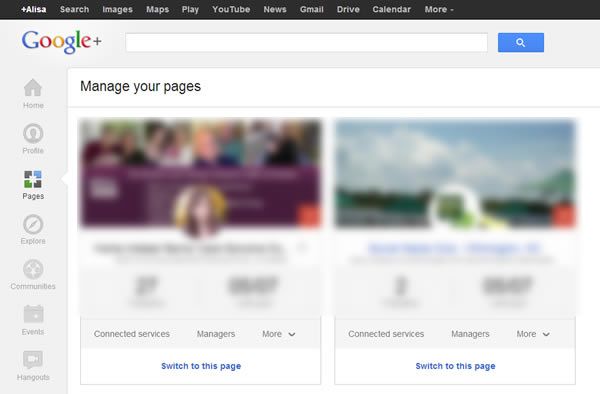Image resolution: width=600 pixels, height=394 pixels.
Task: Open the Communities icon in the sidebar
Action: 33,269
